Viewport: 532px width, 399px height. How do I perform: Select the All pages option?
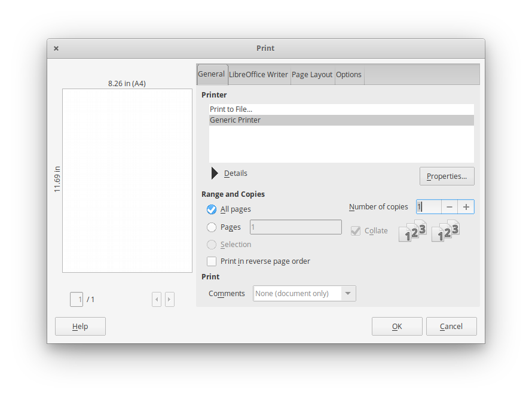click(211, 209)
